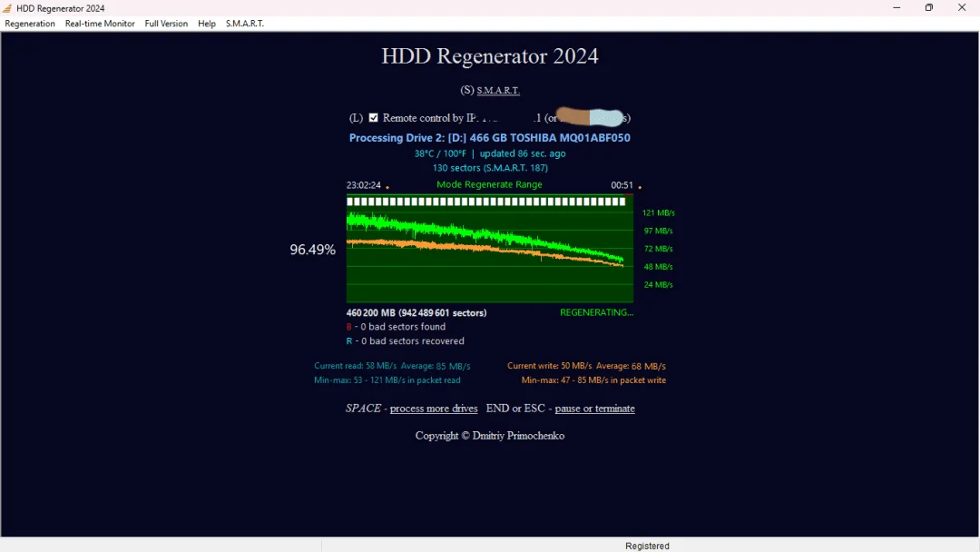Open the Full Version menu
This screenshot has width=980, height=552.
[166, 24]
